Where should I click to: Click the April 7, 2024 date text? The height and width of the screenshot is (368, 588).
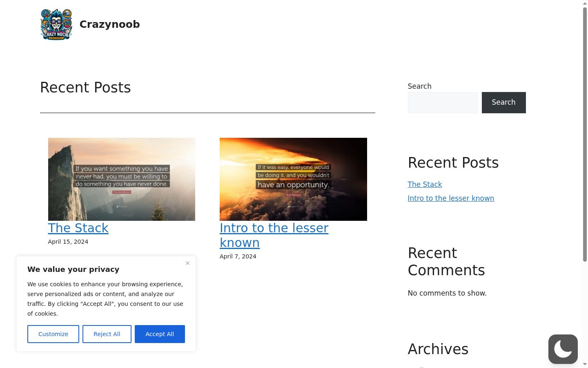[x=238, y=256]
